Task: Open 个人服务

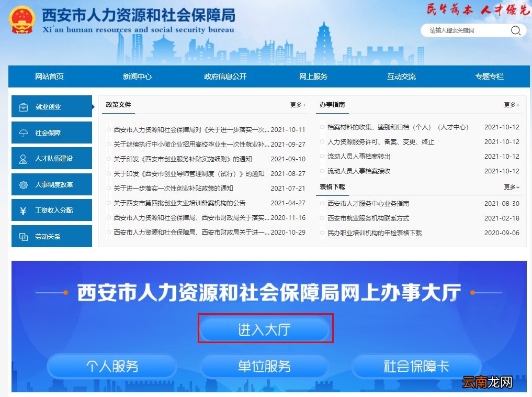Action: [x=112, y=367]
